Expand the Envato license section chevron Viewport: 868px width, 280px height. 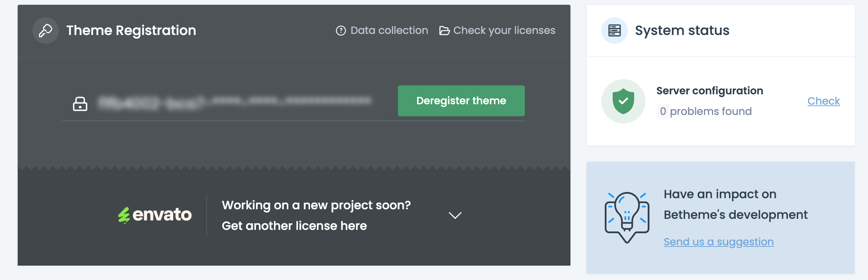coord(455,216)
